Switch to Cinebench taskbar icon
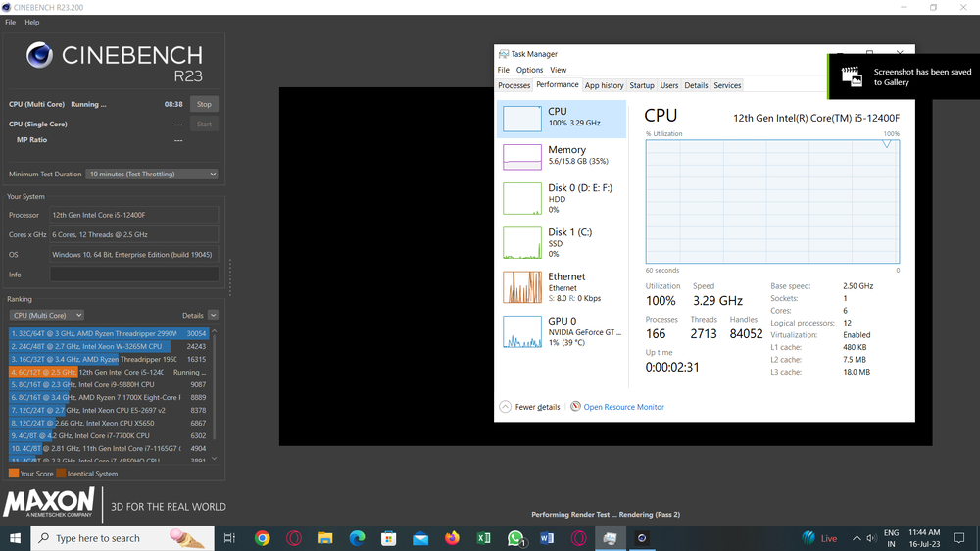Screen dimensions: 980x551 click(642, 538)
